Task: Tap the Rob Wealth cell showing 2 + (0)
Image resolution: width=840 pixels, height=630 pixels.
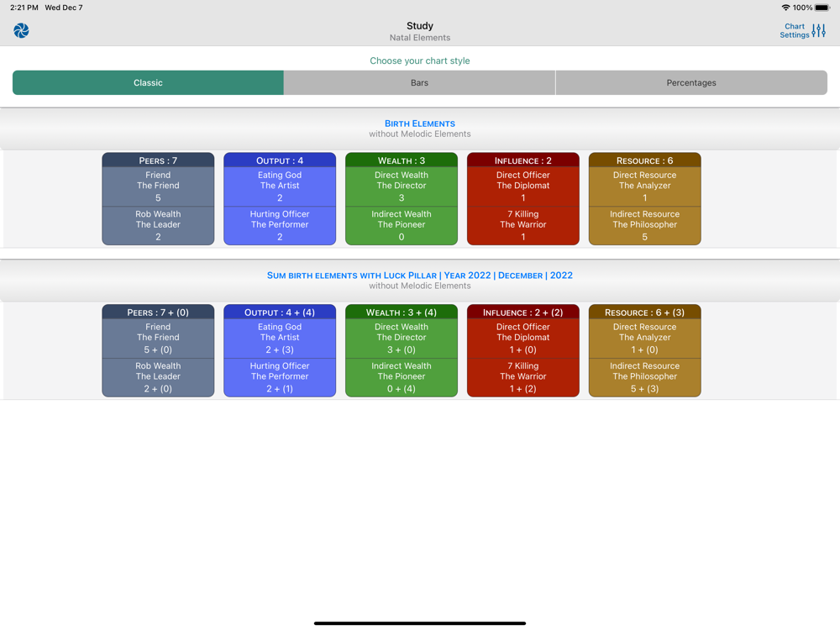Action: click(x=158, y=378)
